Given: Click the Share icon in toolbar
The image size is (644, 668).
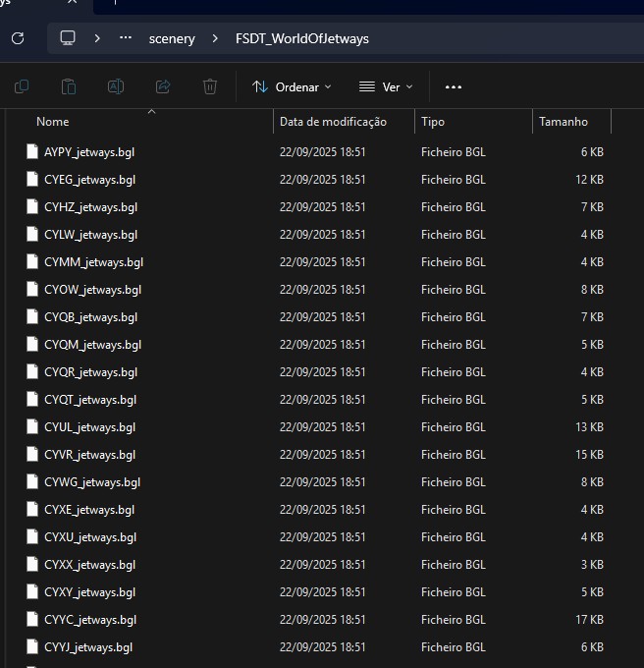Looking at the screenshot, I should [x=163, y=86].
